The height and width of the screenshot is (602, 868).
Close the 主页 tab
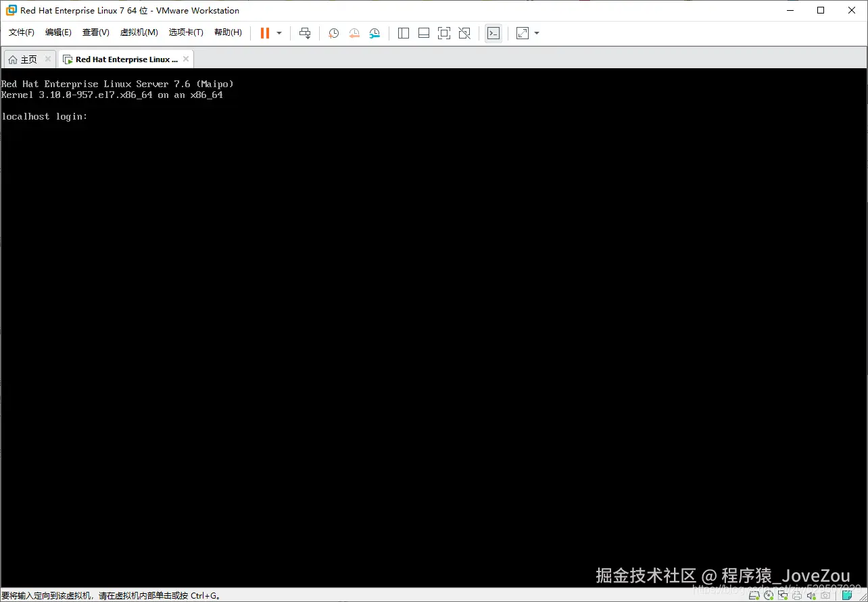pos(48,59)
